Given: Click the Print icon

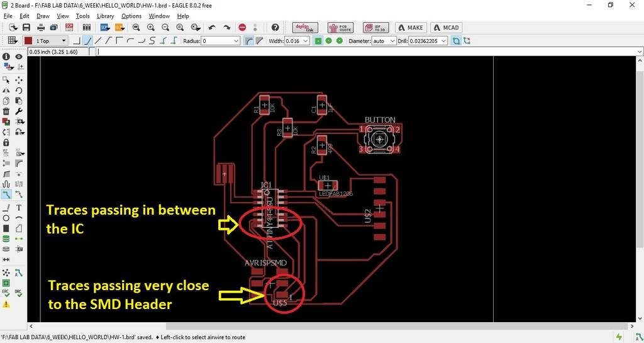Looking at the screenshot, I should (41, 28).
